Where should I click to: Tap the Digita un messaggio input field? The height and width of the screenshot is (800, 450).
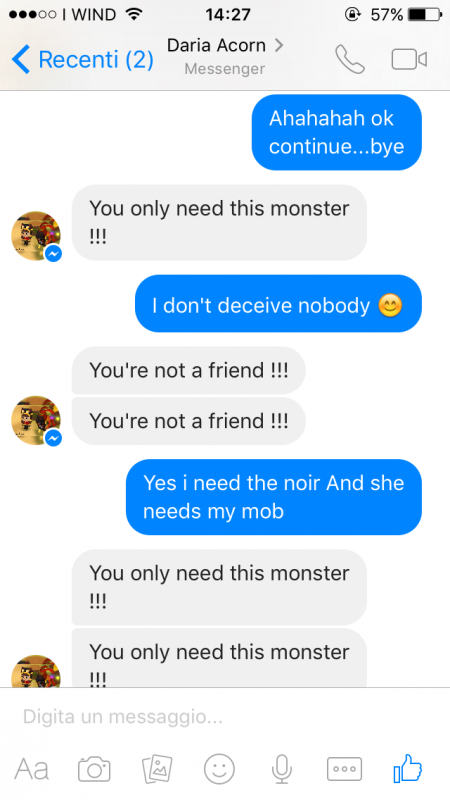[x=225, y=717]
